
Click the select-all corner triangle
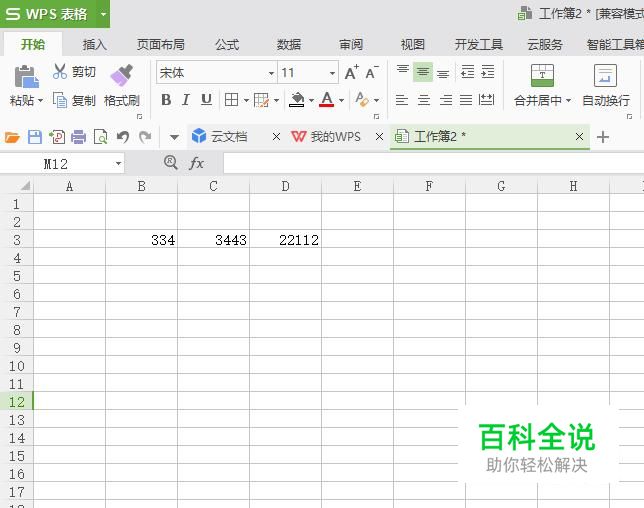tap(25, 186)
